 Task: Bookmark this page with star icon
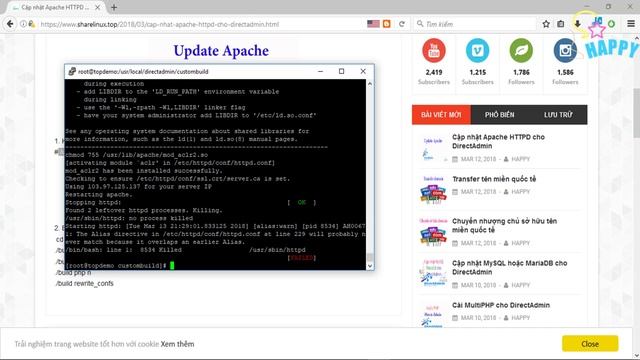[x=546, y=24]
